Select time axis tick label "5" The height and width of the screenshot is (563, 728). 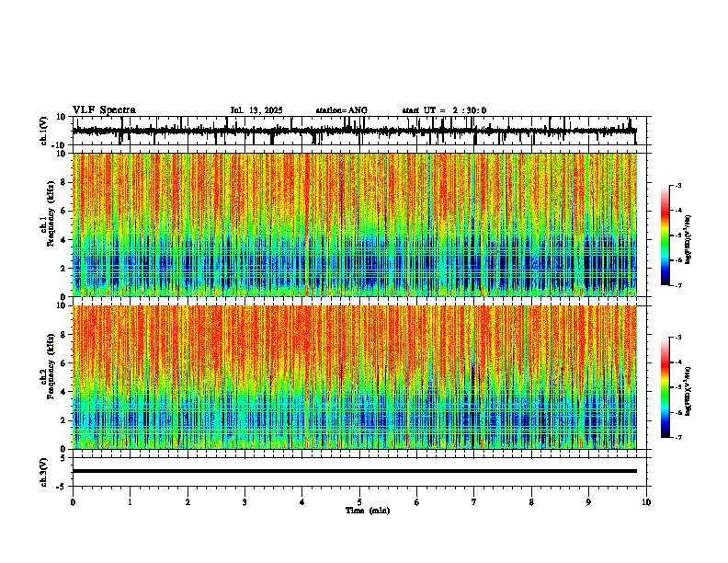[x=359, y=502]
